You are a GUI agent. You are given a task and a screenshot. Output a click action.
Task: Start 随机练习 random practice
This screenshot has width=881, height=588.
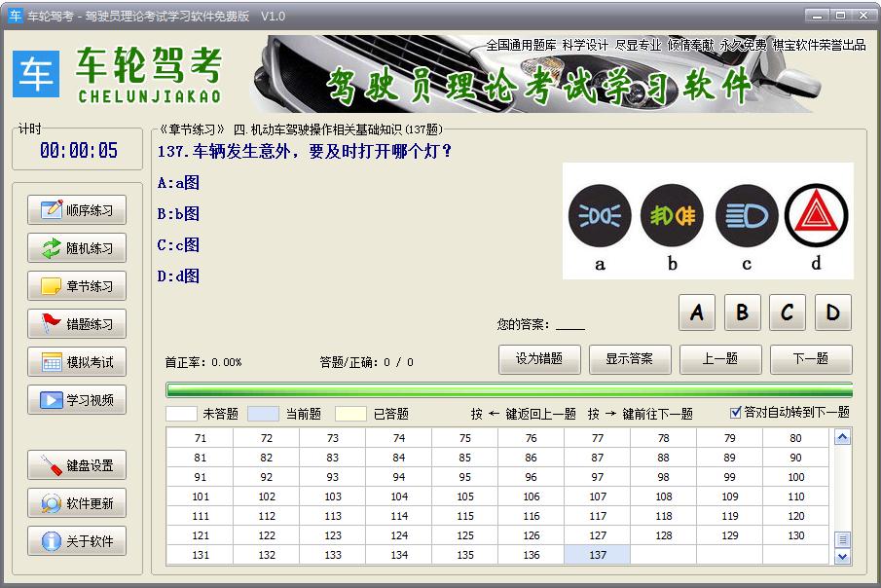(77, 248)
